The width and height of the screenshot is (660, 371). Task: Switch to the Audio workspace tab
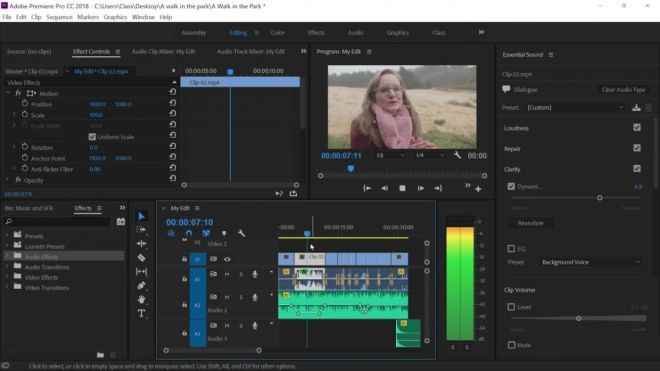pyautogui.click(x=355, y=32)
